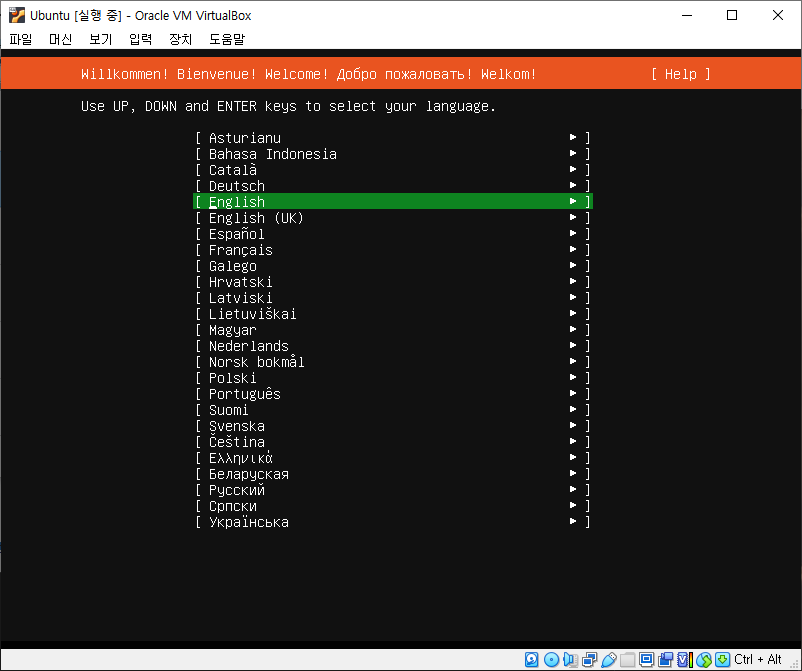802x671 pixels.
Task: Click the arrow next to Hrvatski
Action: click(573, 281)
